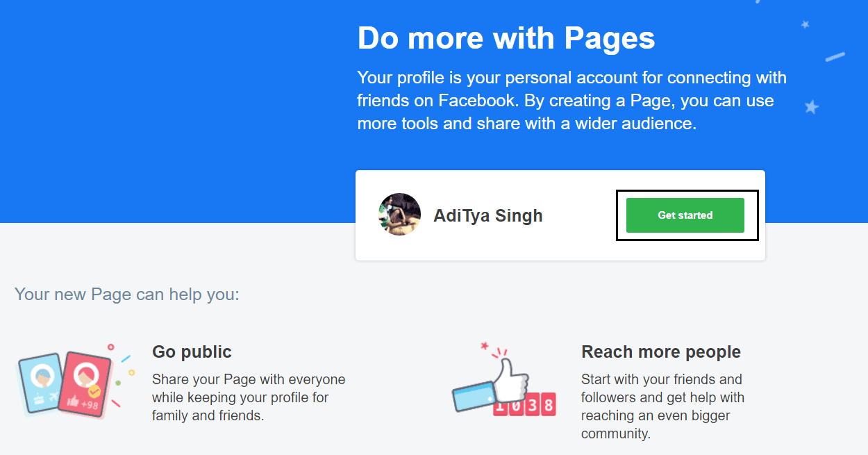This screenshot has width=868, height=455.
Task: Click the Go public heading
Action: [x=192, y=351]
